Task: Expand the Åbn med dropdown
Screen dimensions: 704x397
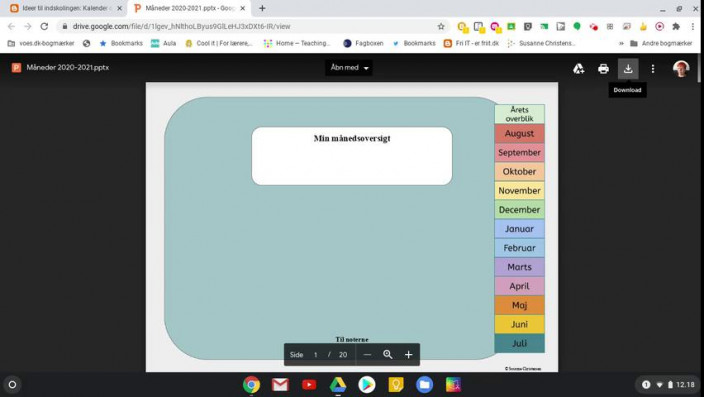Action: pyautogui.click(x=349, y=68)
